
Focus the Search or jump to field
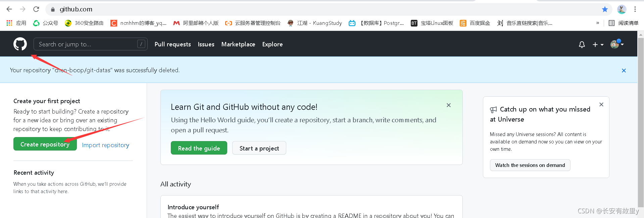pos(91,44)
